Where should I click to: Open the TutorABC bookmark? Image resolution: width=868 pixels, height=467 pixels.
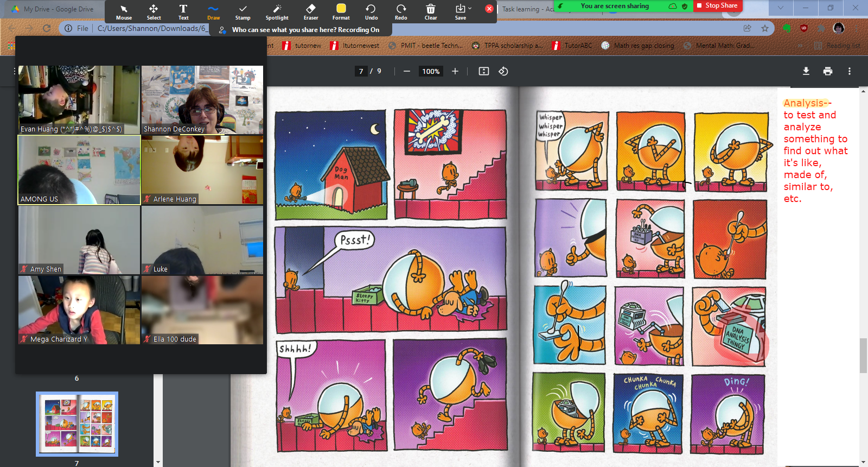pyautogui.click(x=572, y=46)
